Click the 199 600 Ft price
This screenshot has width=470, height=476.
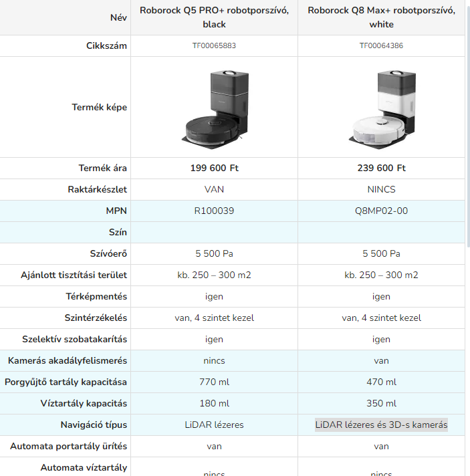215,168
